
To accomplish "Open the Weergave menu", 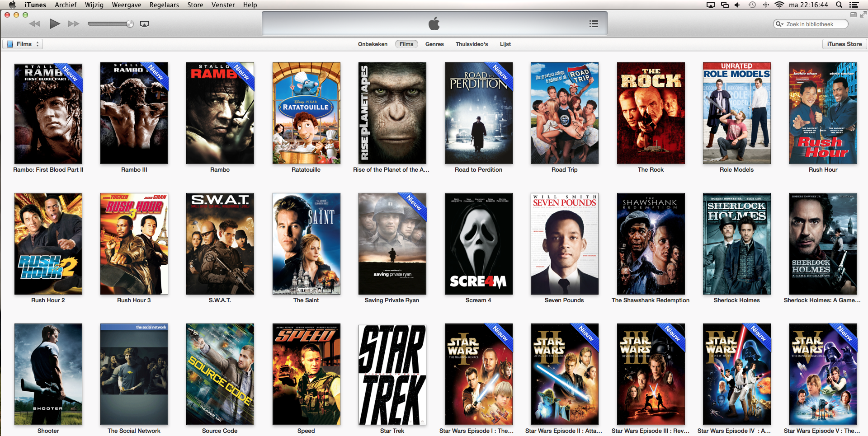I will tap(127, 5).
